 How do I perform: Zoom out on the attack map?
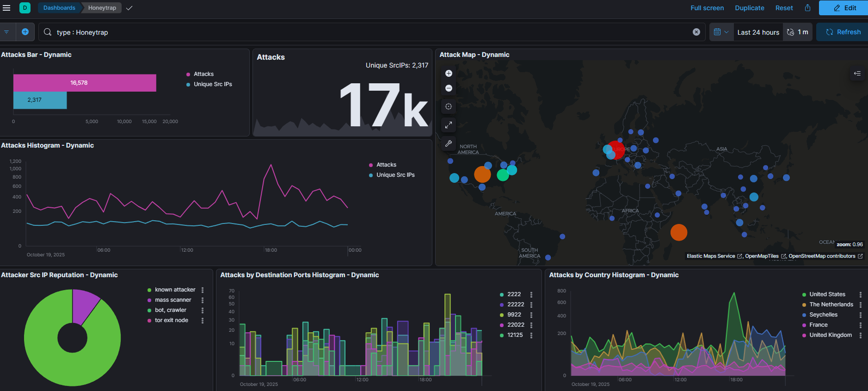[449, 88]
